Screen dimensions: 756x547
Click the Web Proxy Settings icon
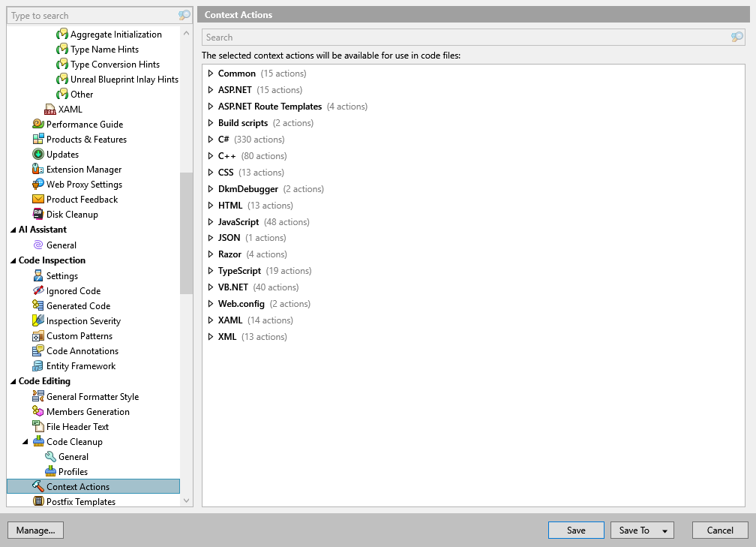[x=38, y=184]
